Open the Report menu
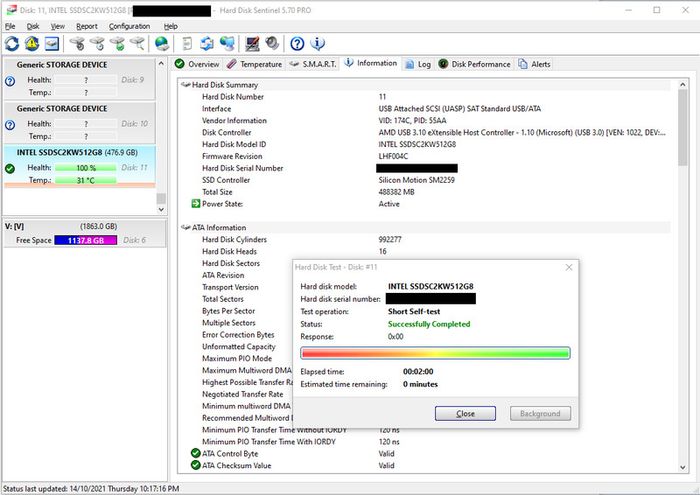The height and width of the screenshot is (495, 700). tap(87, 26)
